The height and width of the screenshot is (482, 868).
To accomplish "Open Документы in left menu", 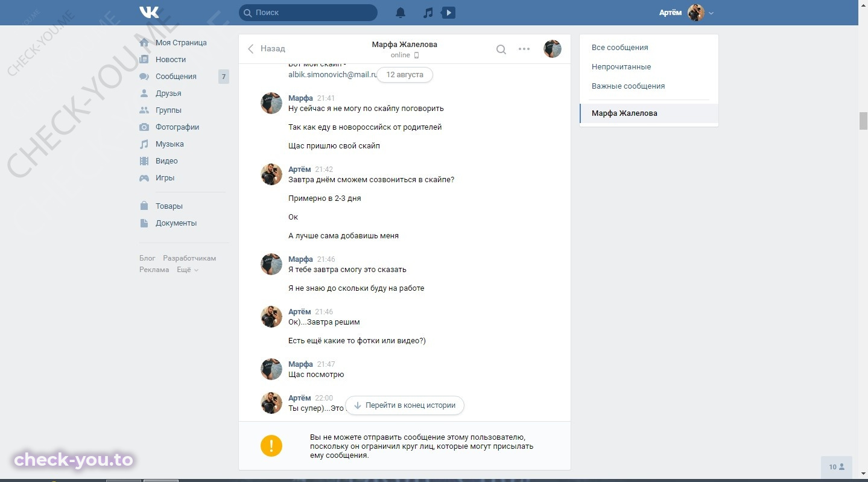I will [x=176, y=223].
